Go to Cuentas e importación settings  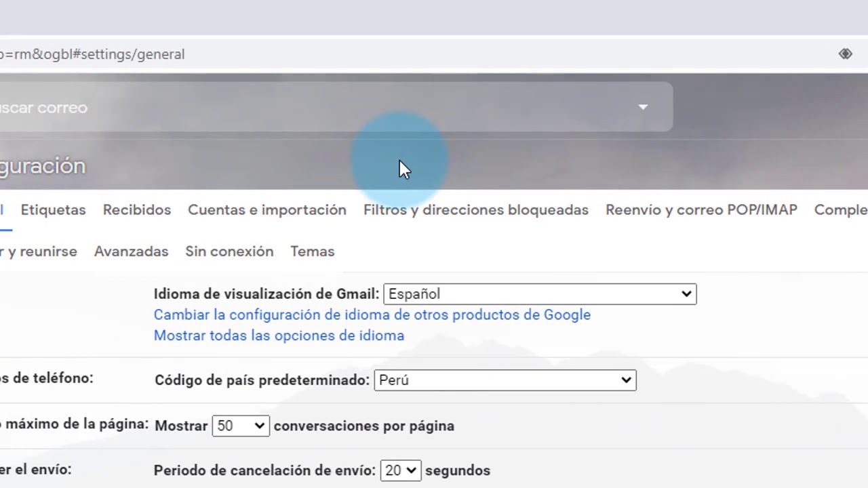click(267, 210)
